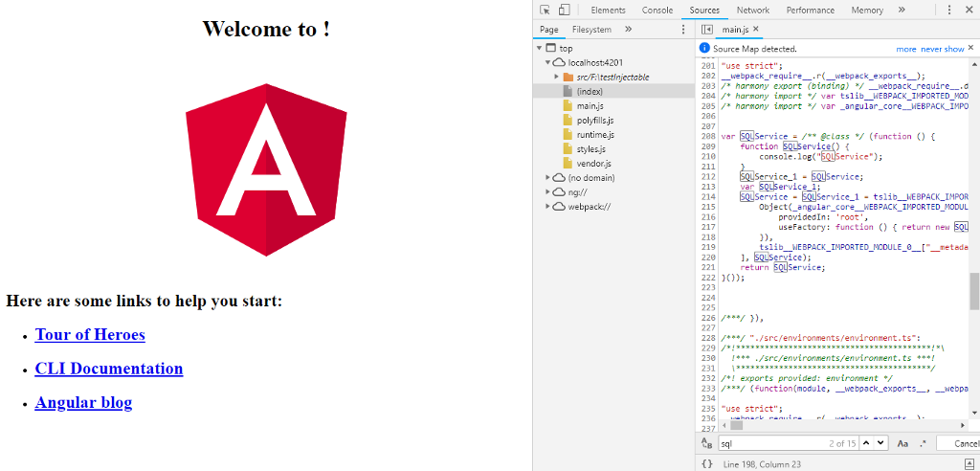This screenshot has width=980, height=471.
Task: Select the Page navigator tab
Action: point(548,30)
